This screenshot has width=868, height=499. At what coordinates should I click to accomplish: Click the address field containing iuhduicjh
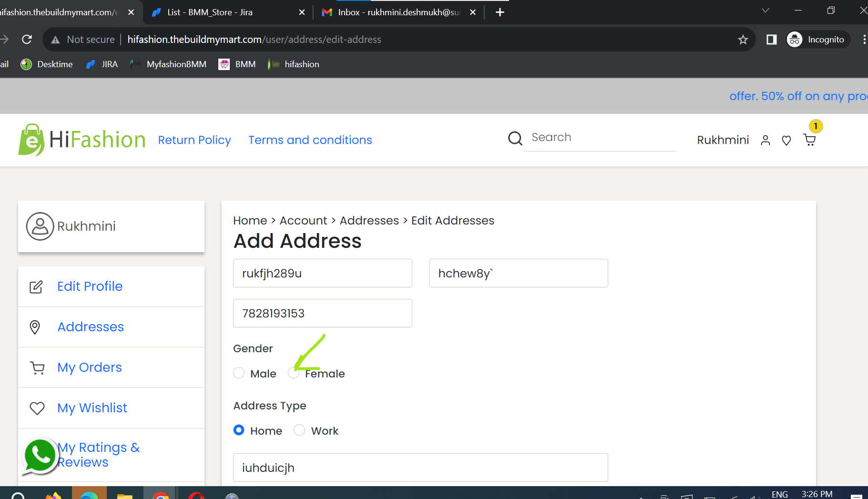coord(420,468)
